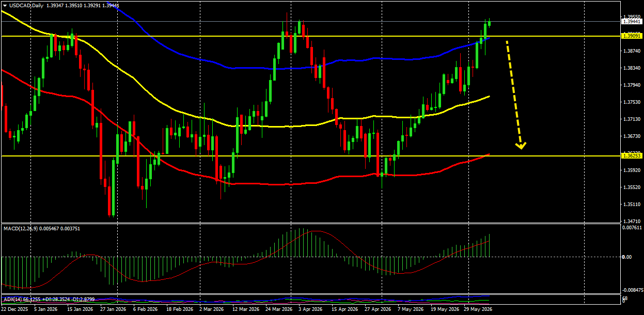Click the 5 Jan 2026 date label
Viewport: 644px width, 315px height.
45,309
